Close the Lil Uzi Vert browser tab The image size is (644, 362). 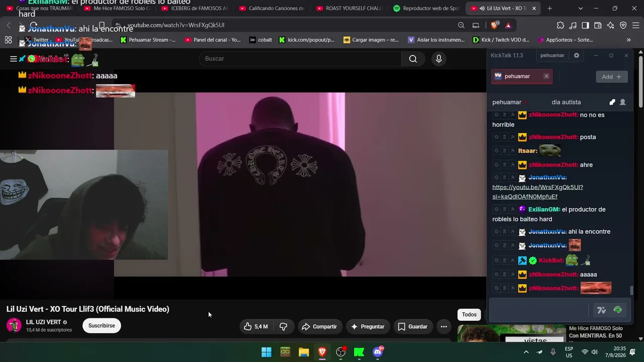534,9
